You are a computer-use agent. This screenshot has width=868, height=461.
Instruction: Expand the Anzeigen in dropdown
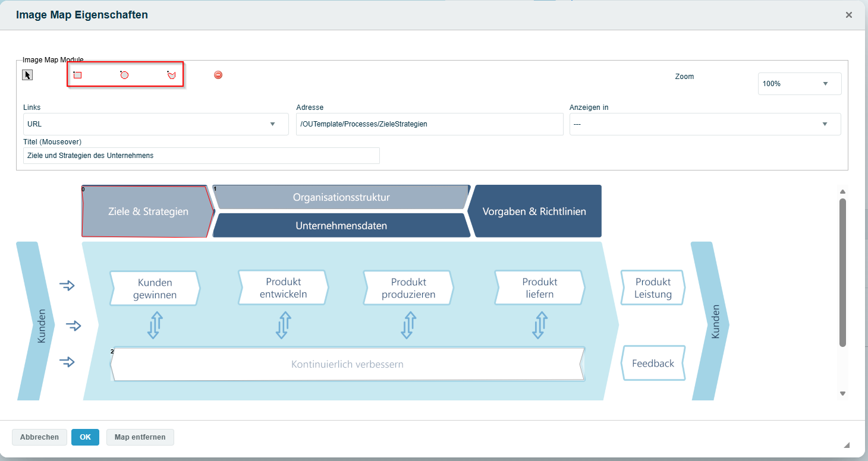(x=705, y=124)
